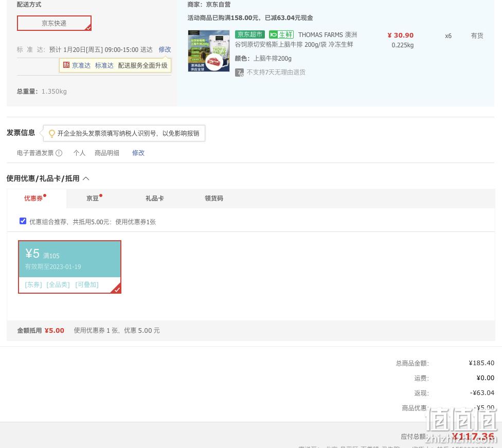Screen dimensions: 502x448
Task: Switch to the 京豆 tab
Action: point(93,198)
